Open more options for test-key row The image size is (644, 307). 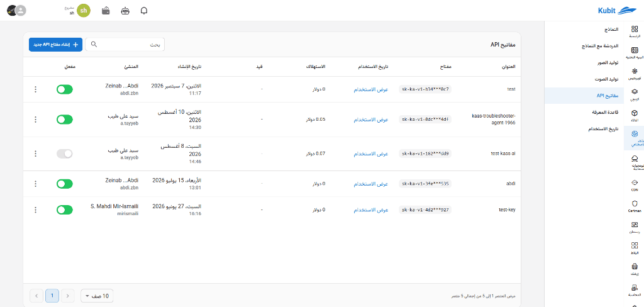(35, 209)
